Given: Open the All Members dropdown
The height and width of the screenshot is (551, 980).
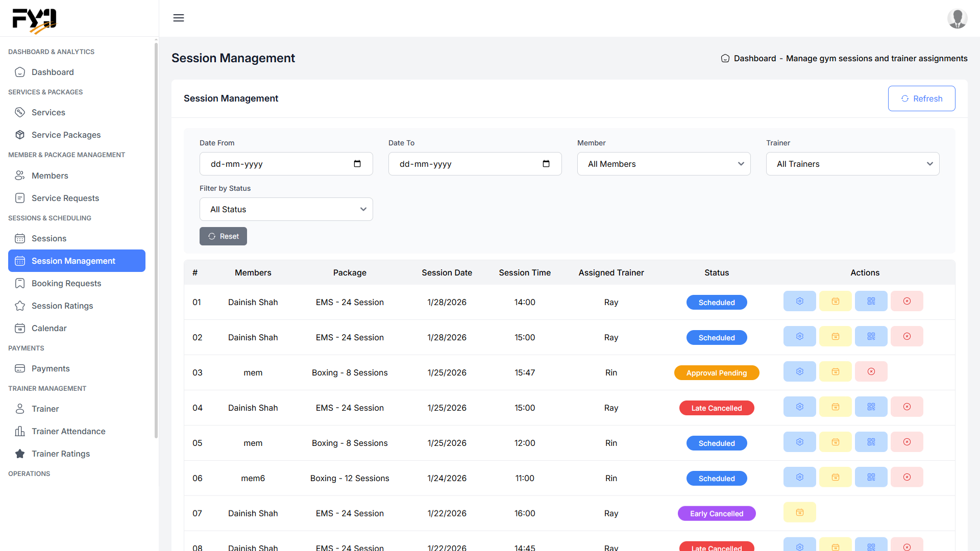Looking at the screenshot, I should [663, 164].
